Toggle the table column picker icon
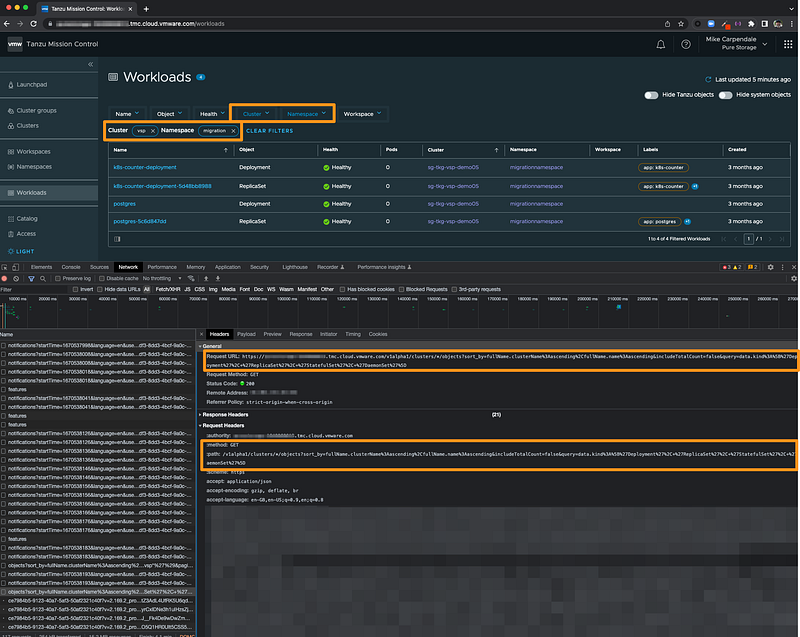800x637 pixels. (x=117, y=239)
